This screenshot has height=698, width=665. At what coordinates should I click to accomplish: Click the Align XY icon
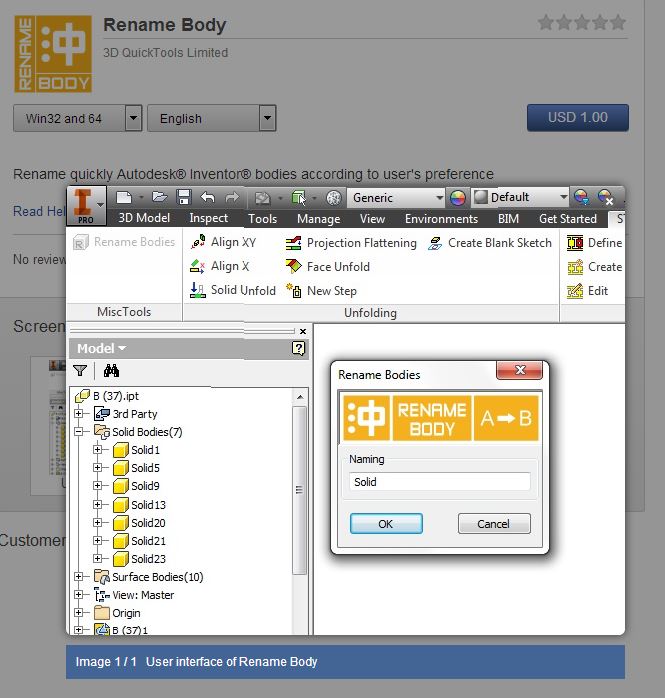[x=198, y=242]
